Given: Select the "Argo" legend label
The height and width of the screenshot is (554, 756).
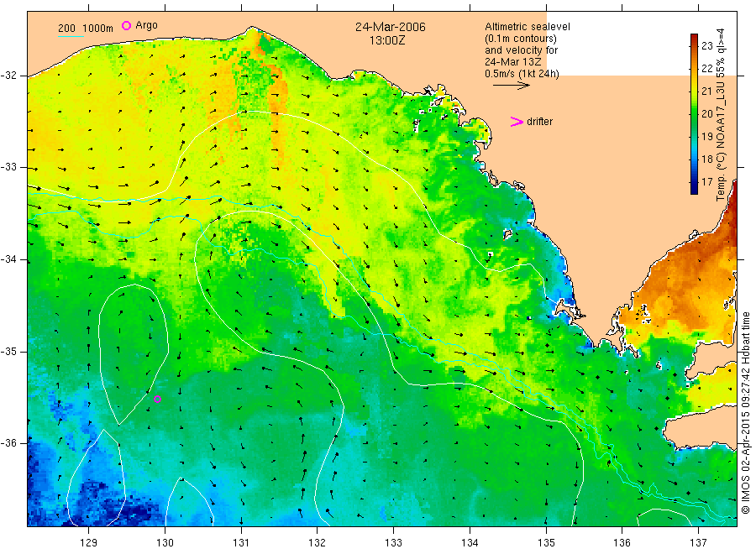Looking at the screenshot, I should click(146, 25).
